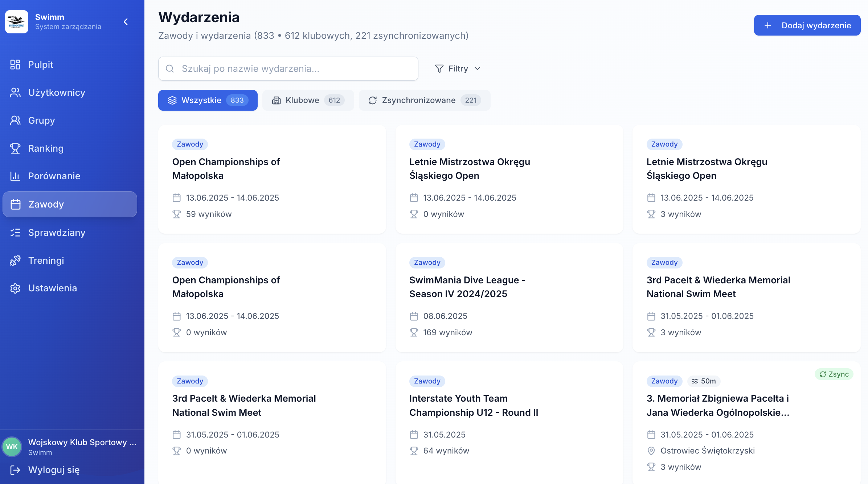The image size is (868, 484).
Task: Open Ranking via the trophy icon
Action: 15,148
